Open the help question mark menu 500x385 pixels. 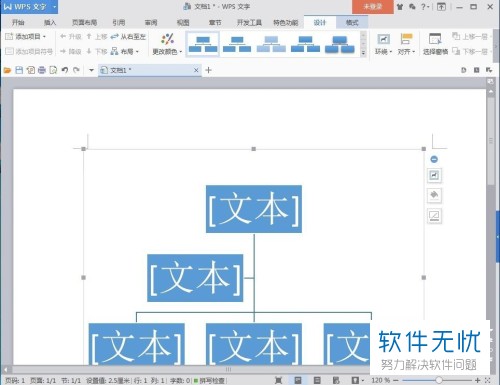coord(425,7)
